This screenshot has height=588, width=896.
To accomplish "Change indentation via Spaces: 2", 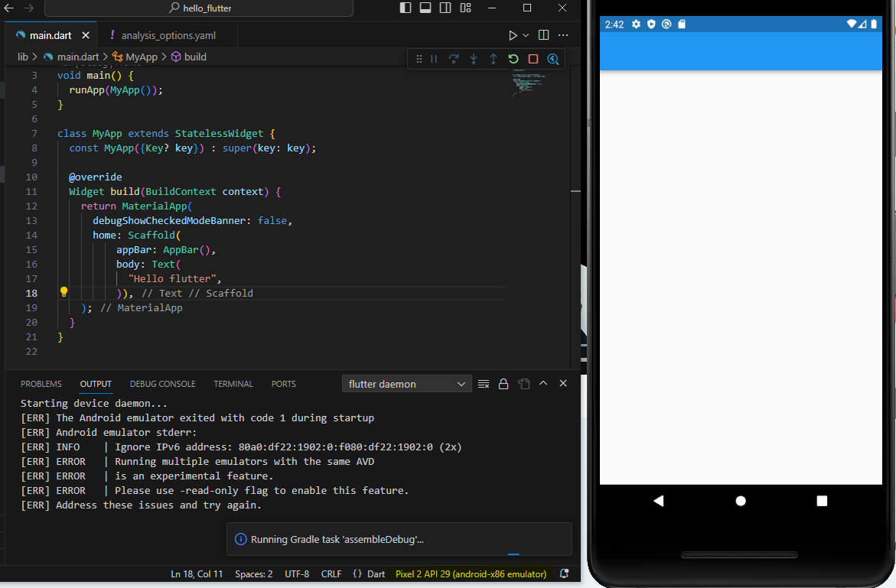I will [254, 573].
